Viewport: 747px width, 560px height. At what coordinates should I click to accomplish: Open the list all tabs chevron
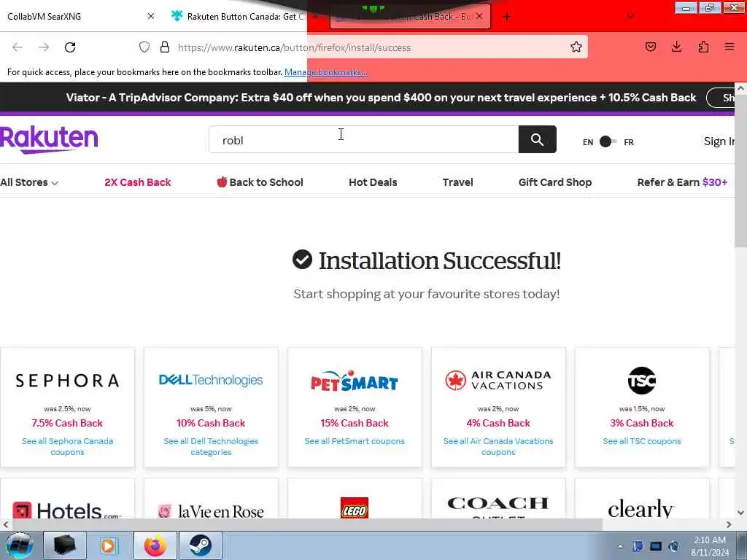(630, 17)
